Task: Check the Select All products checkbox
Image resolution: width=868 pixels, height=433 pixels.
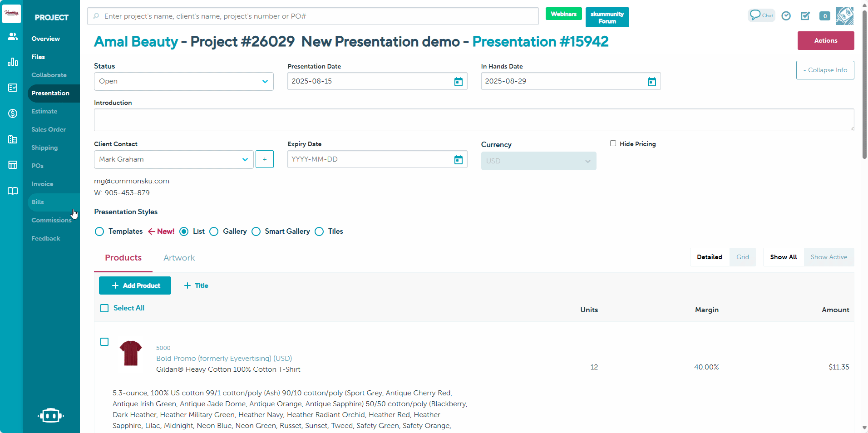Action: click(104, 308)
